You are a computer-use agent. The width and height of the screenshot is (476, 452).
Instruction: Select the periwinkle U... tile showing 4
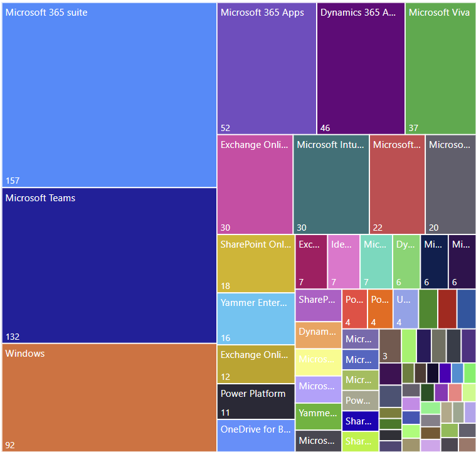[406, 309]
